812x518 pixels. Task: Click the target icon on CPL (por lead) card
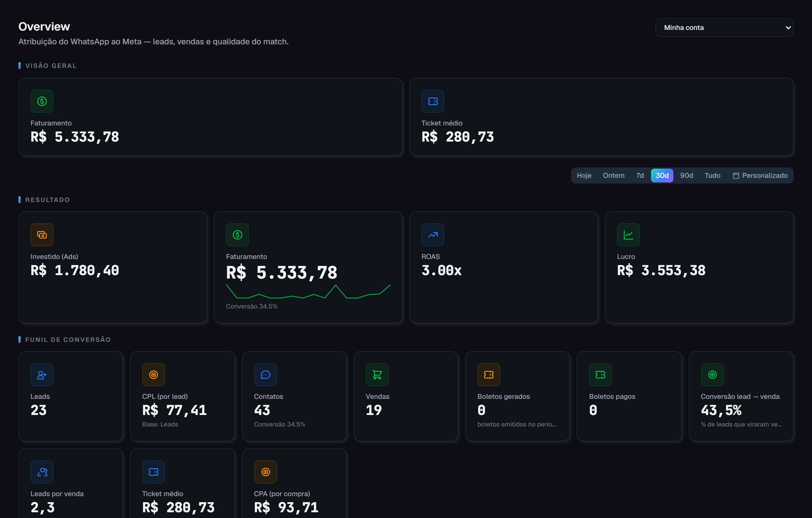(x=154, y=375)
